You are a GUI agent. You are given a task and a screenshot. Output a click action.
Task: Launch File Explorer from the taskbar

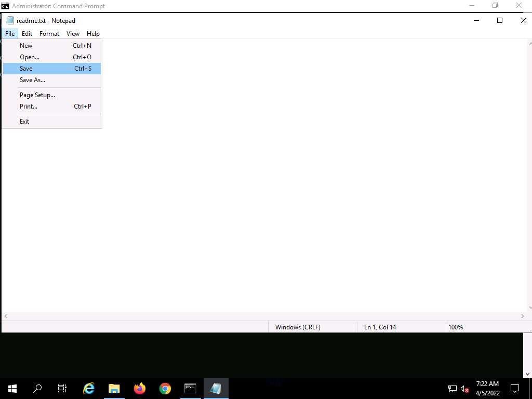[x=114, y=388]
